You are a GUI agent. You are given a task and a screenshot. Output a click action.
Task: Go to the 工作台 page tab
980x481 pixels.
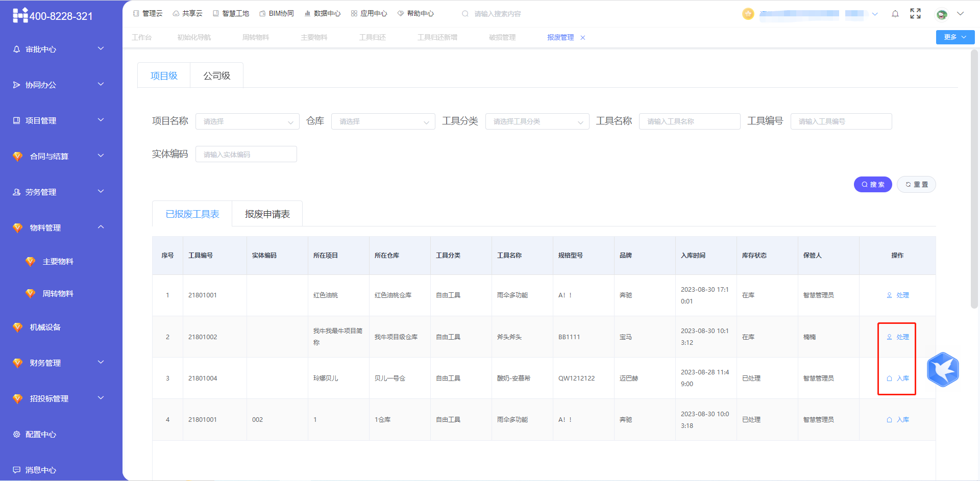click(x=142, y=37)
